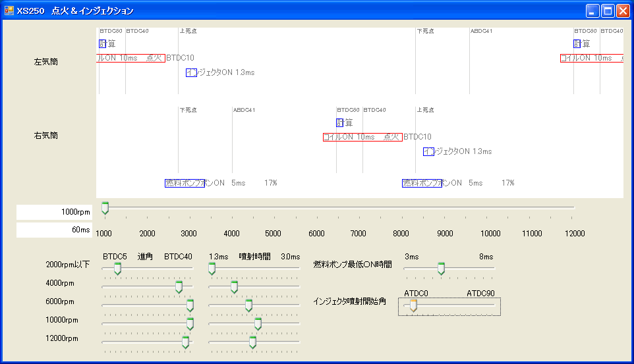Maximize the XS250 window
This screenshot has width=634, height=364.
pyautogui.click(x=608, y=11)
